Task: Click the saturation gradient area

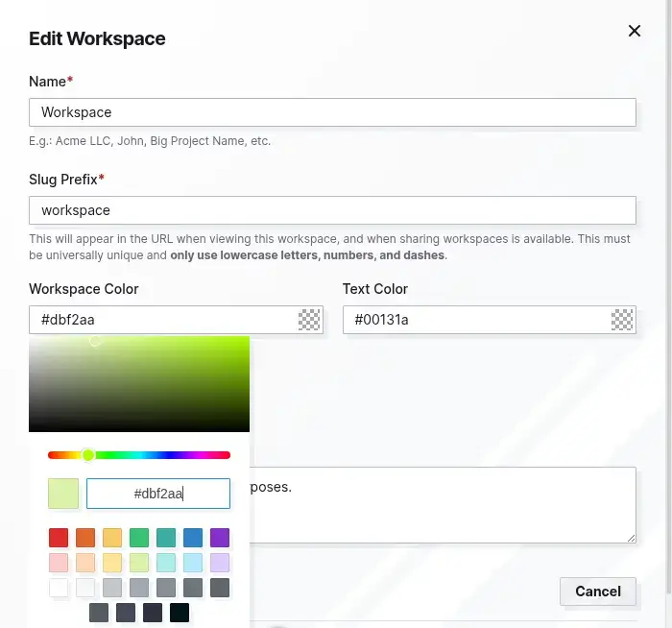Action: tap(139, 384)
